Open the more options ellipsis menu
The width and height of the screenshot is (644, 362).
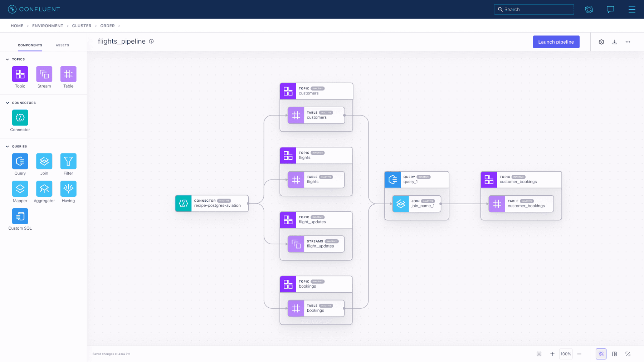628,42
